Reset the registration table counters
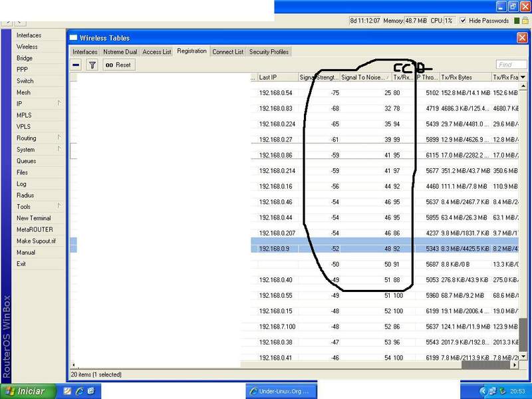This screenshot has width=532, height=399. [x=118, y=65]
